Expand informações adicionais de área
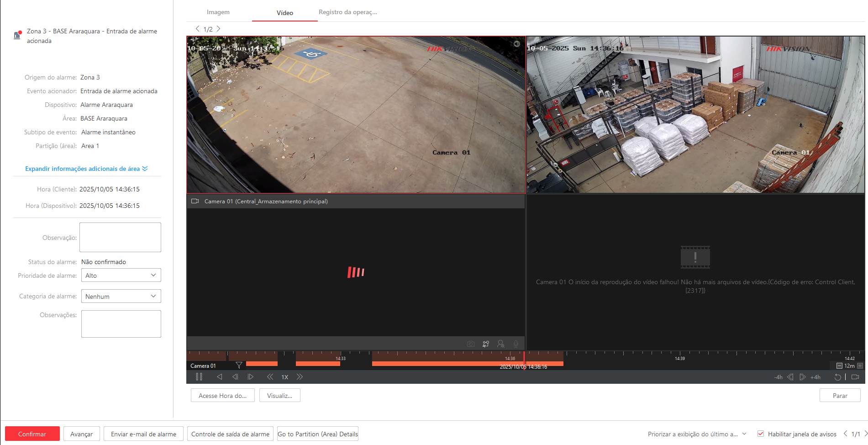868x445 pixels. (x=86, y=169)
